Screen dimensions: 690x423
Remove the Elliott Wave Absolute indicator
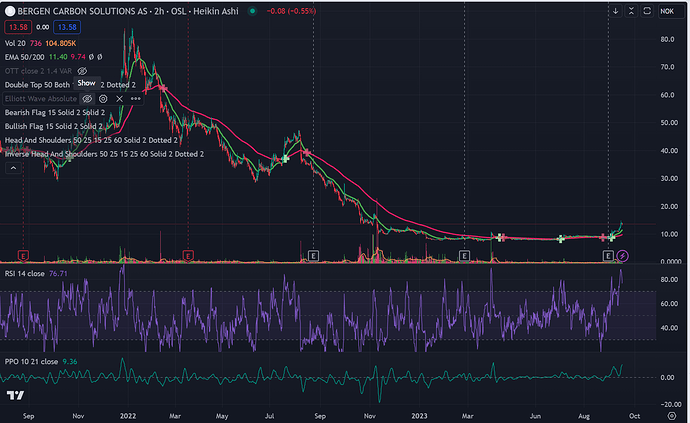[x=119, y=99]
